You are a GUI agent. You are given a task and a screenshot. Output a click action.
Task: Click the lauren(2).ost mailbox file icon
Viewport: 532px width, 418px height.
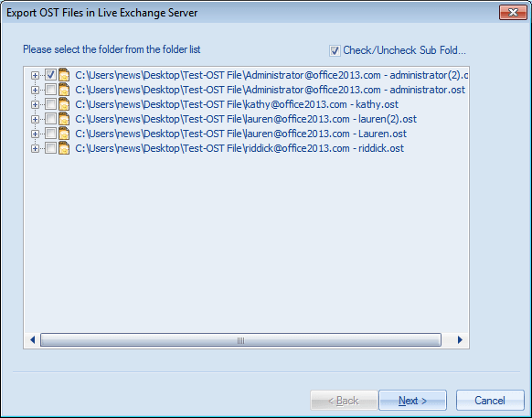(64, 119)
